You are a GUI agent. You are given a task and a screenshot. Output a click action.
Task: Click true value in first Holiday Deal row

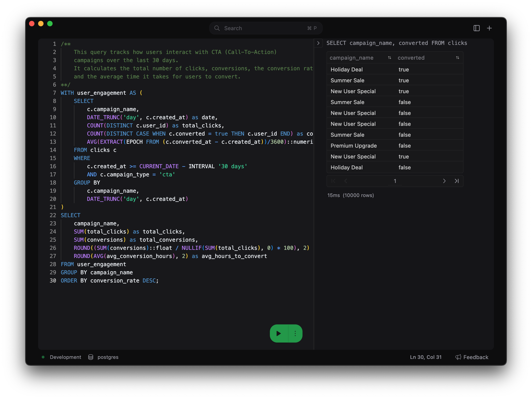(404, 70)
